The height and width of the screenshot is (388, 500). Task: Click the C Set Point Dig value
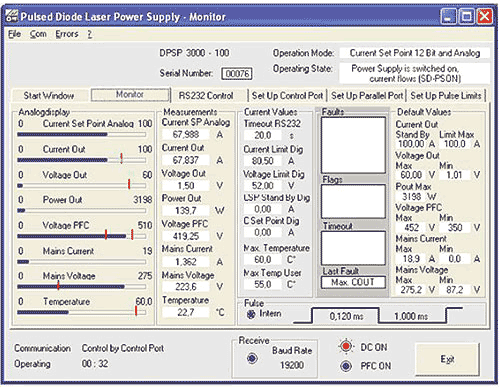click(263, 232)
